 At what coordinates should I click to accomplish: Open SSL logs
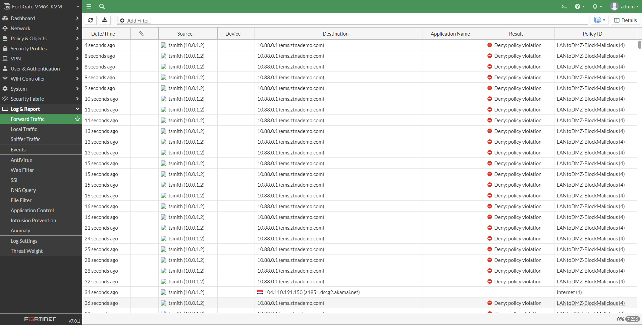coord(41,180)
